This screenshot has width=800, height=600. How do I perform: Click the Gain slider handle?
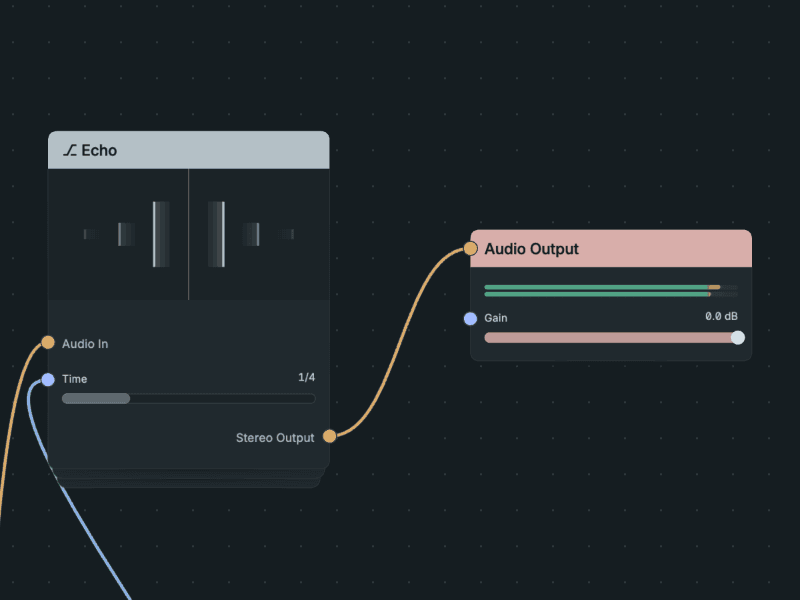pyautogui.click(x=738, y=338)
